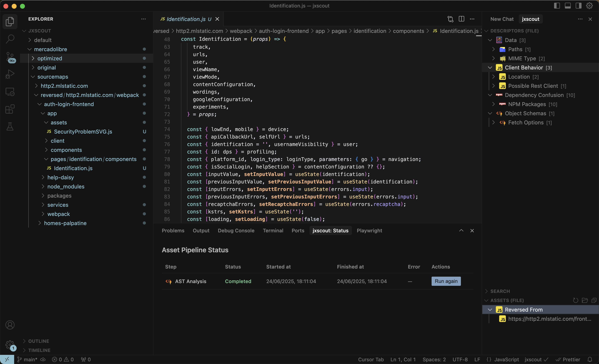
Task: Collapse all in the Assets section
Action: coord(594,300)
